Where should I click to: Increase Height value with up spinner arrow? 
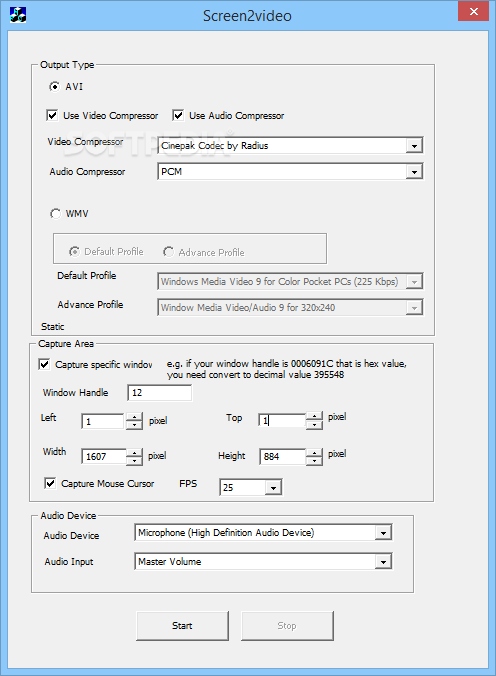314,452
